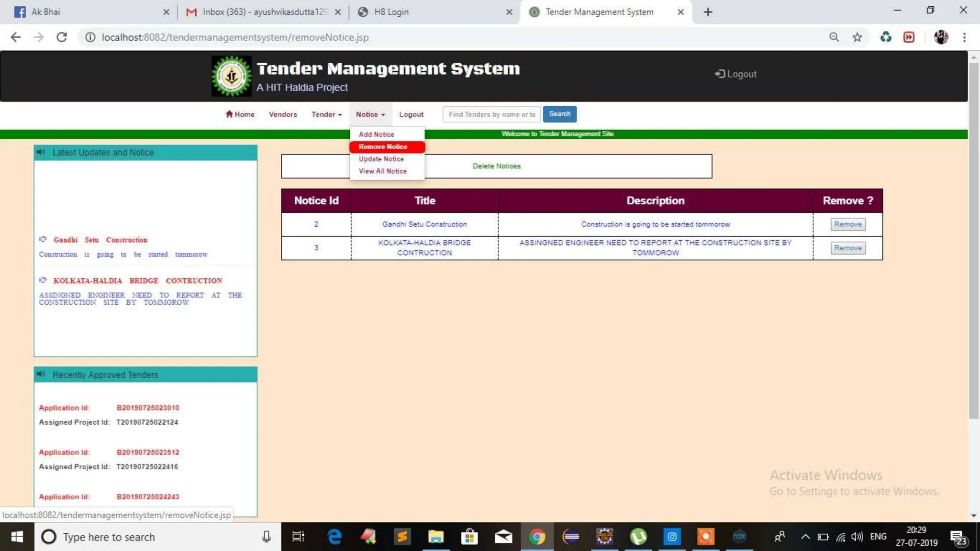Switch to the Inbox Gmail tab
The image size is (980, 551).
[263, 12]
